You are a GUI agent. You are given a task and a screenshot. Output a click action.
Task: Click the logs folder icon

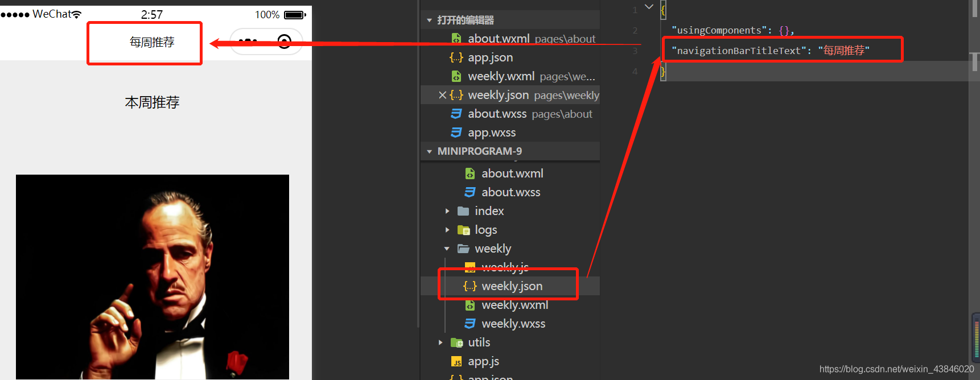463,230
